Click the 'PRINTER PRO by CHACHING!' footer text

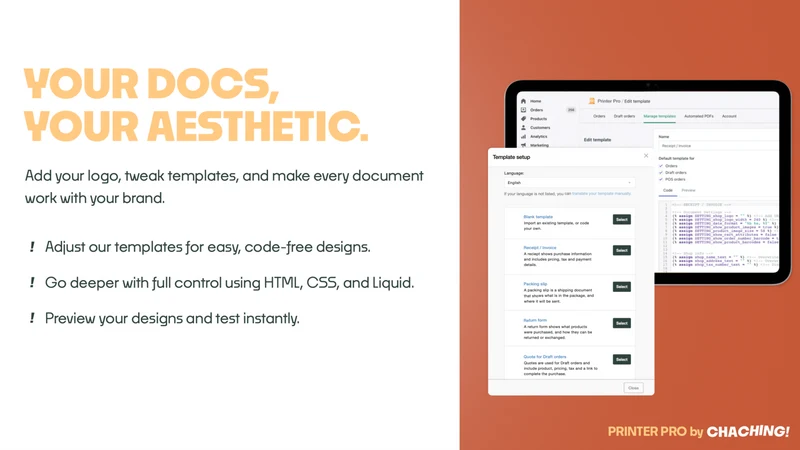[x=698, y=431]
